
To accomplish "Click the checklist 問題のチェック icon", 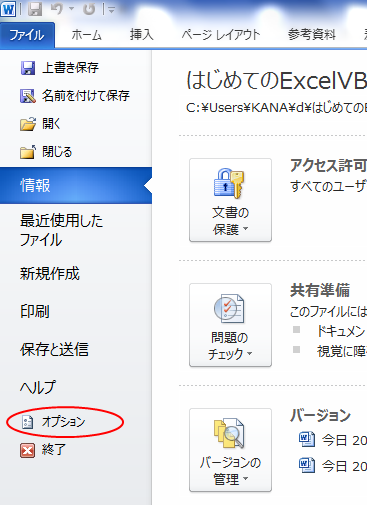I will (x=229, y=309).
